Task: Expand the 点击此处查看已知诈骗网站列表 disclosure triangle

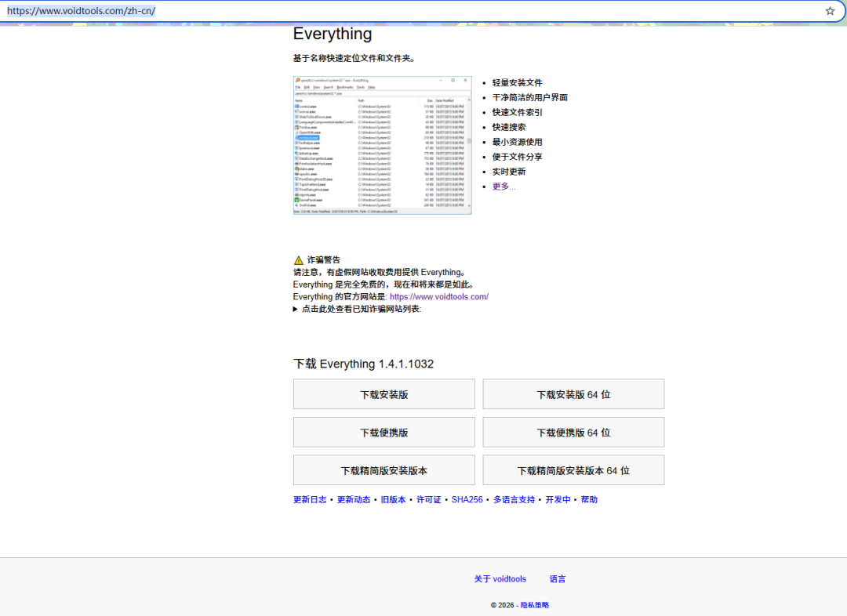Action: pyautogui.click(x=296, y=309)
